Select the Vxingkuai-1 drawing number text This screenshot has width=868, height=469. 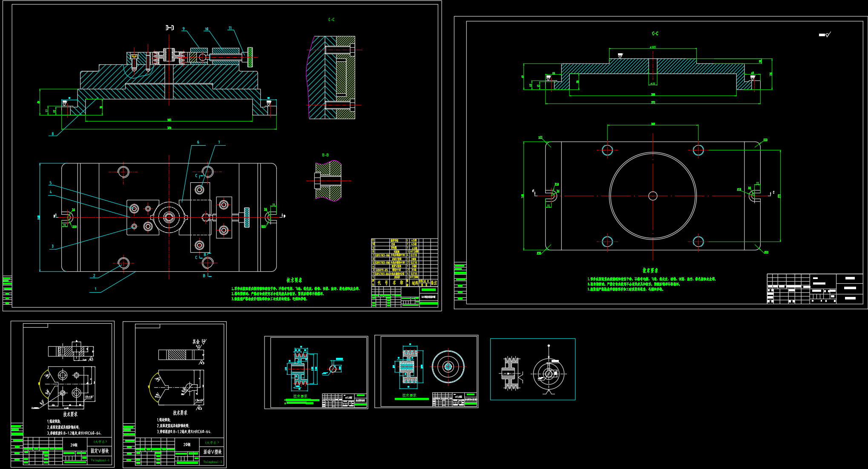point(100,460)
